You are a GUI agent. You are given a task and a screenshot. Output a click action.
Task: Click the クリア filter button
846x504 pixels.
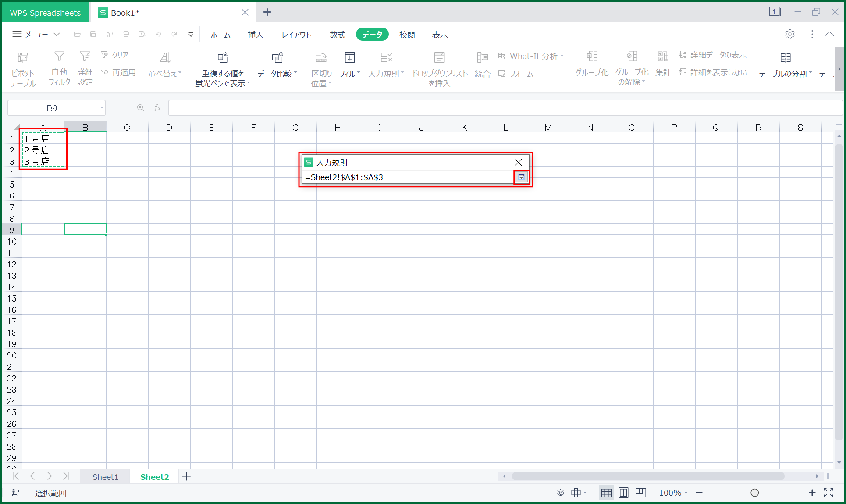115,55
